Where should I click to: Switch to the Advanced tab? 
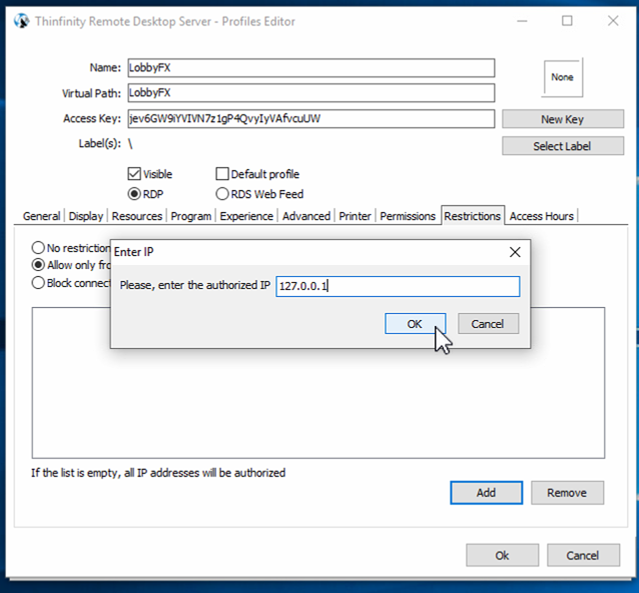pyautogui.click(x=306, y=216)
